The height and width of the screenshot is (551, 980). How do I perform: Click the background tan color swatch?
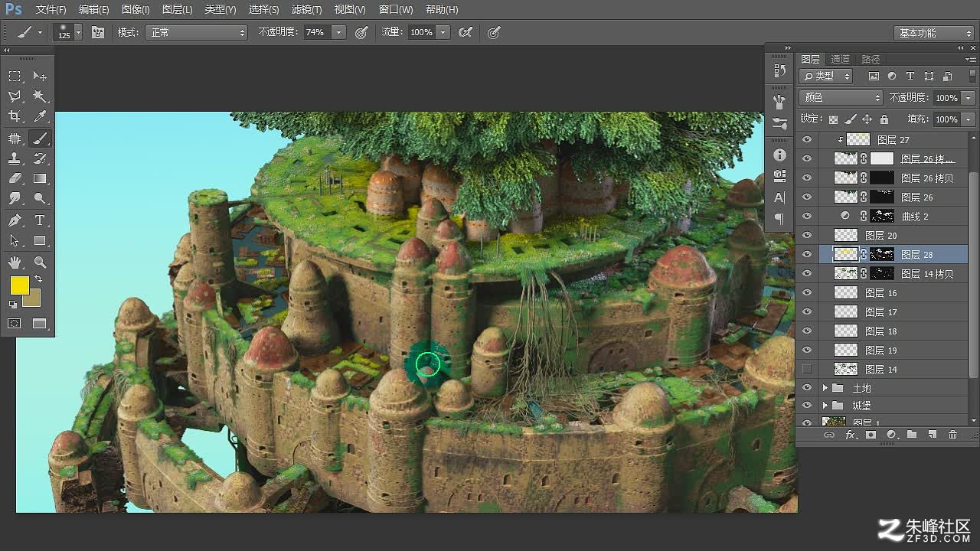point(34,300)
